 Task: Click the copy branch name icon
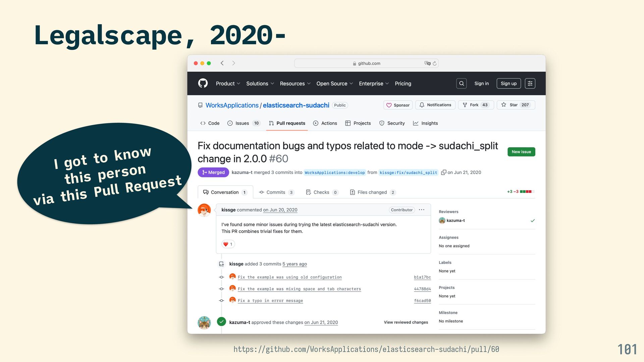(443, 172)
